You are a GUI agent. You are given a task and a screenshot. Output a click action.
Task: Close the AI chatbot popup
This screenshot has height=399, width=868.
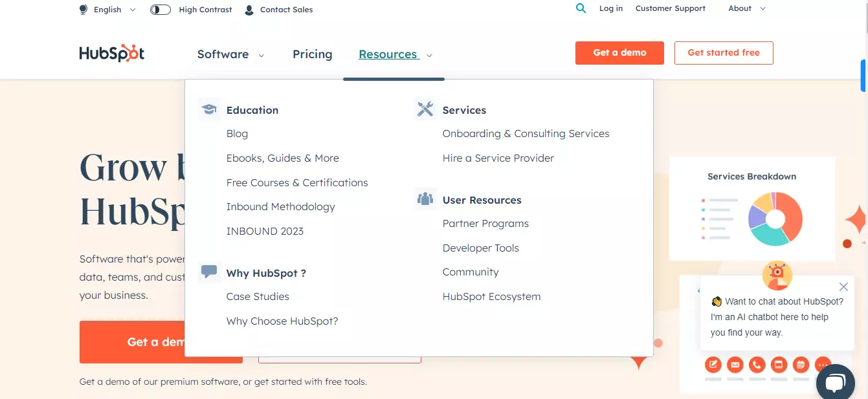coord(843,286)
